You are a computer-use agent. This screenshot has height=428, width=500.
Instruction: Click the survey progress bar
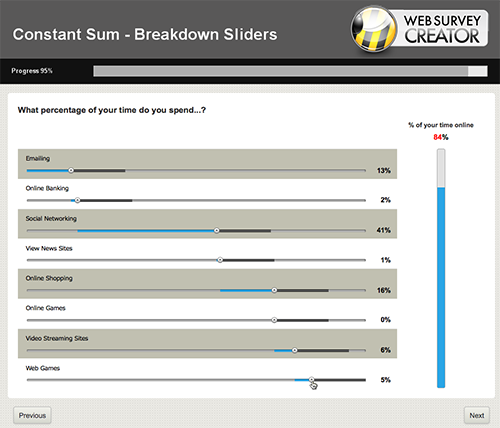coord(290,71)
